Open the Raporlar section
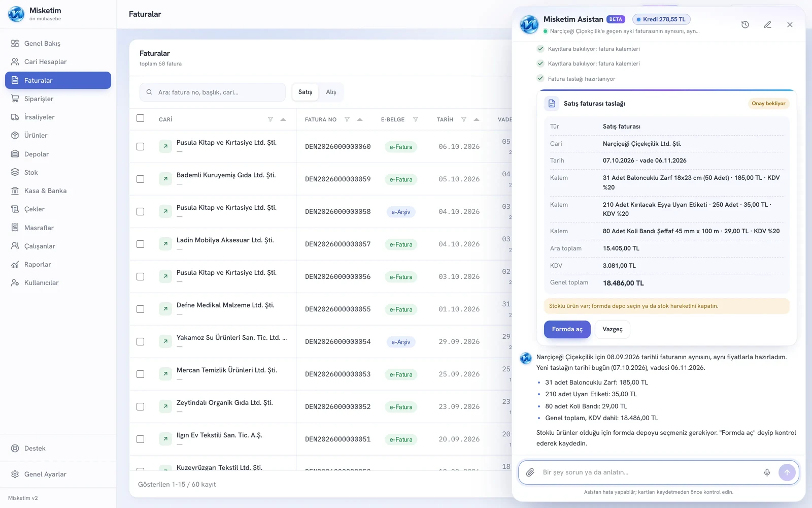812x508 pixels. click(x=58, y=265)
